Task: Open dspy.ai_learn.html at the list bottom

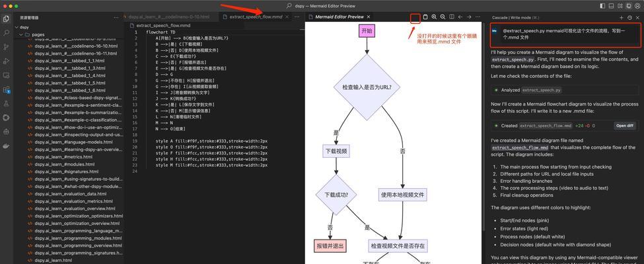Action: point(53,260)
